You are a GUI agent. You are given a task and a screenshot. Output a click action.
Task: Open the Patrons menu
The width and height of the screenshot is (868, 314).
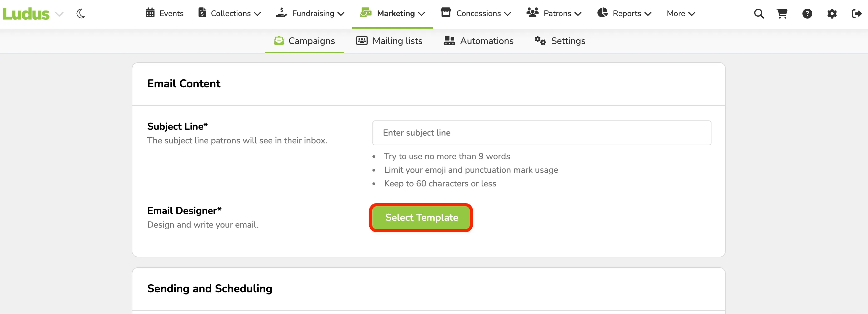(554, 13)
